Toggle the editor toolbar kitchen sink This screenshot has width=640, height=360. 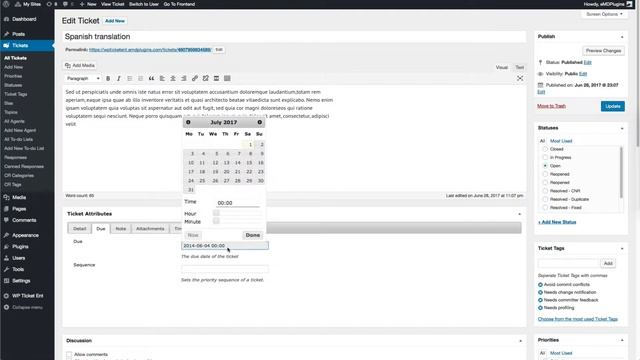(227, 78)
